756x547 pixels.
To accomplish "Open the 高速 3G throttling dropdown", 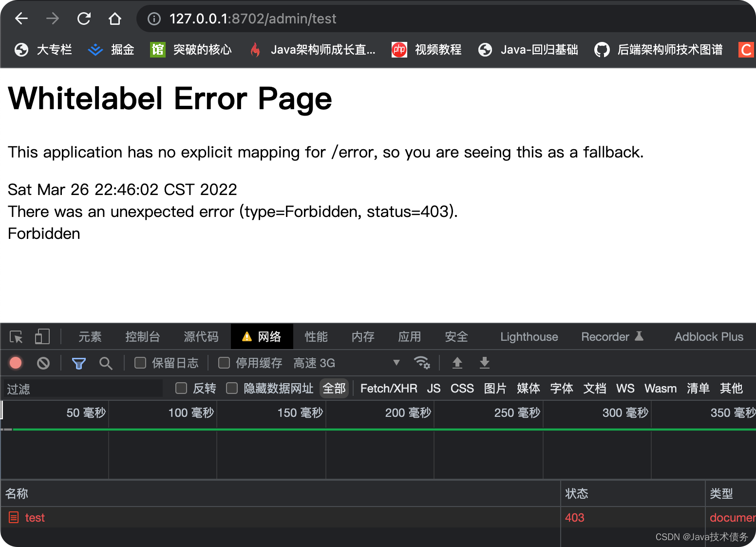I will [347, 363].
